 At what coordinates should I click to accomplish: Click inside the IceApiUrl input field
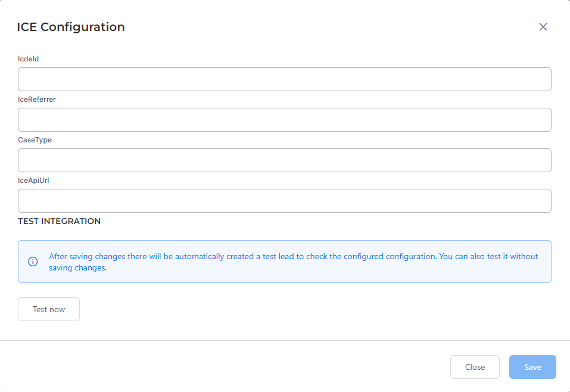coord(284,200)
